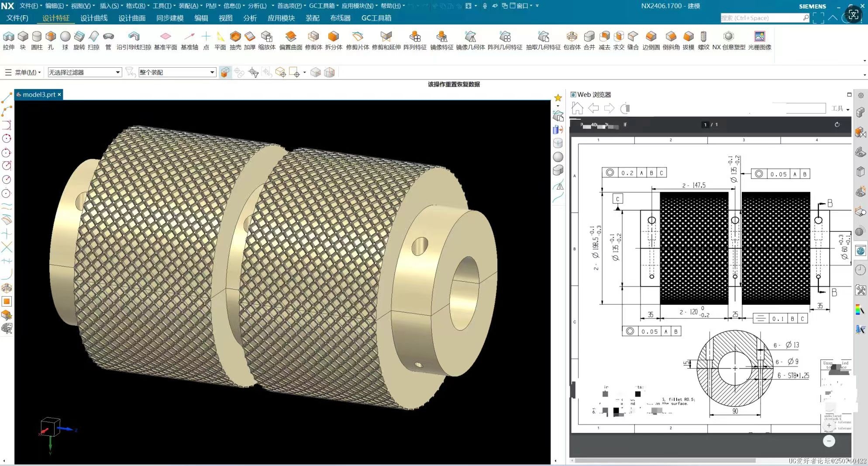The width and height of the screenshot is (868, 466).
Task: Click the PDF page number box
Action: click(x=705, y=124)
